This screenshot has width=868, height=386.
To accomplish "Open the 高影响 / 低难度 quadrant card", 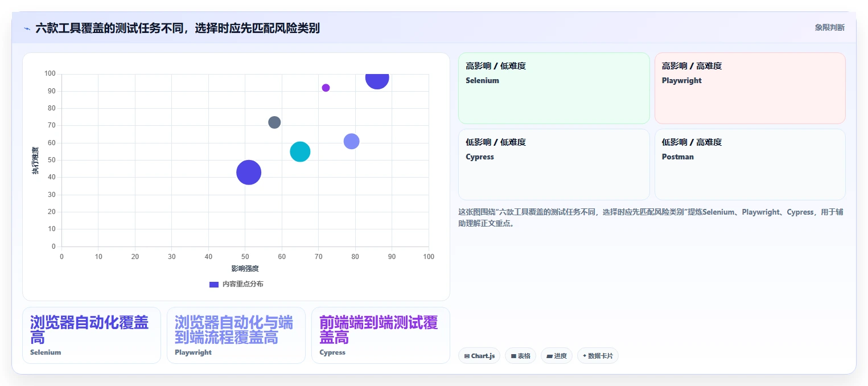I will coord(554,88).
